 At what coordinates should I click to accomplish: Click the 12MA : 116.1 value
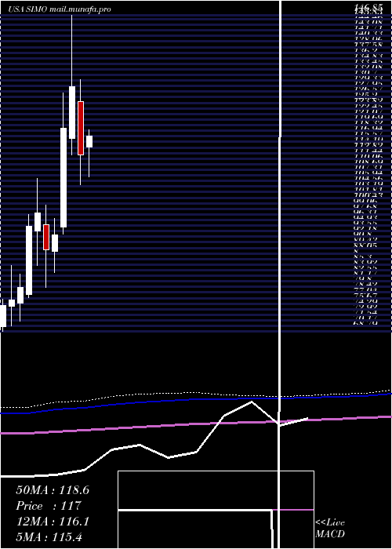click(x=53, y=522)
